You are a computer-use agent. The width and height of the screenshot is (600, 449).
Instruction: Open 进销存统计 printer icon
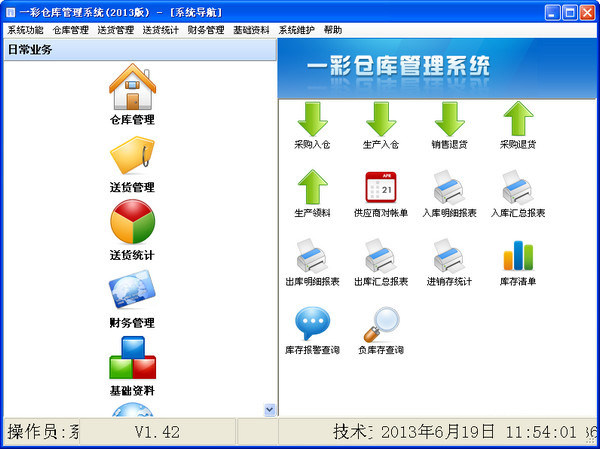pos(450,256)
